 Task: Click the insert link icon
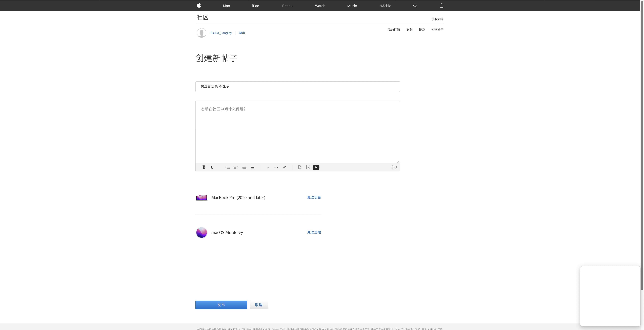coord(284,167)
